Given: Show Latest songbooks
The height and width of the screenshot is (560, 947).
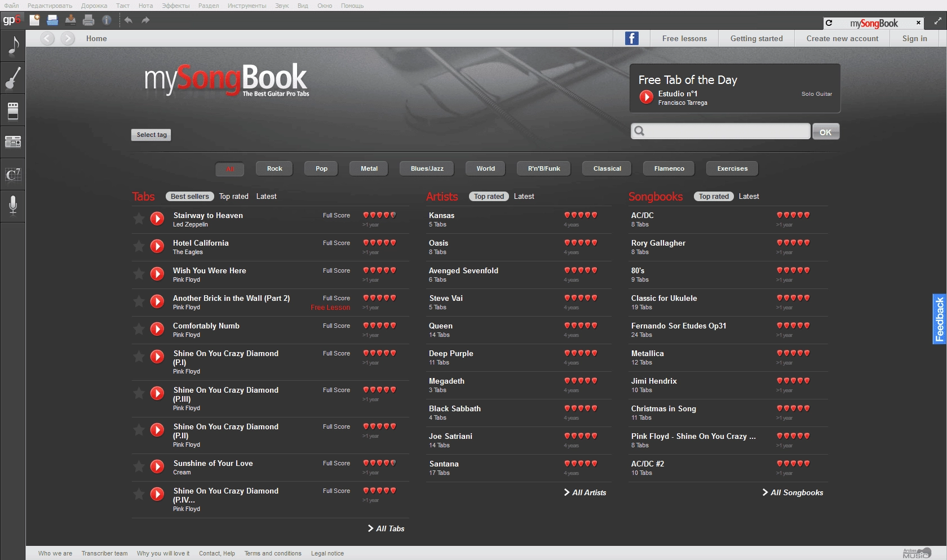Looking at the screenshot, I should 749,197.
